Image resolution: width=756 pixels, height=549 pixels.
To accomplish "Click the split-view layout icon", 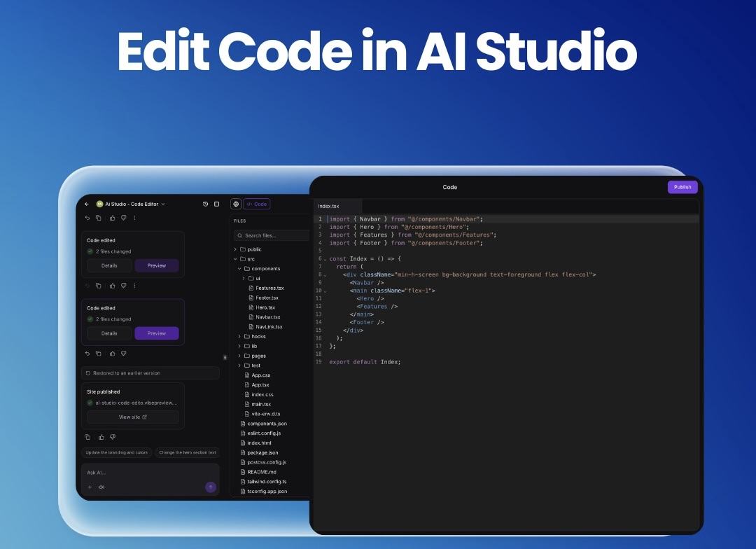I will point(216,204).
